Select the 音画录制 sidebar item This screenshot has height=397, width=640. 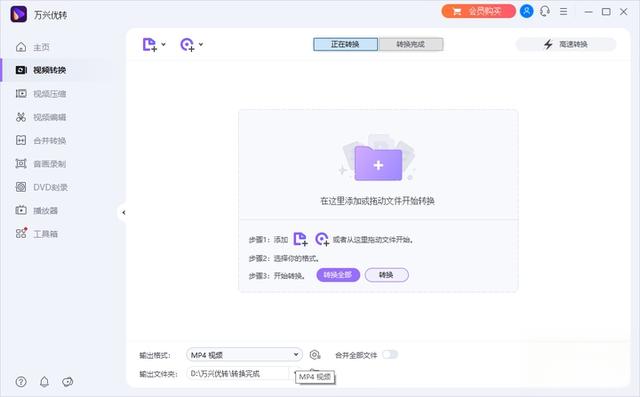click(49, 164)
